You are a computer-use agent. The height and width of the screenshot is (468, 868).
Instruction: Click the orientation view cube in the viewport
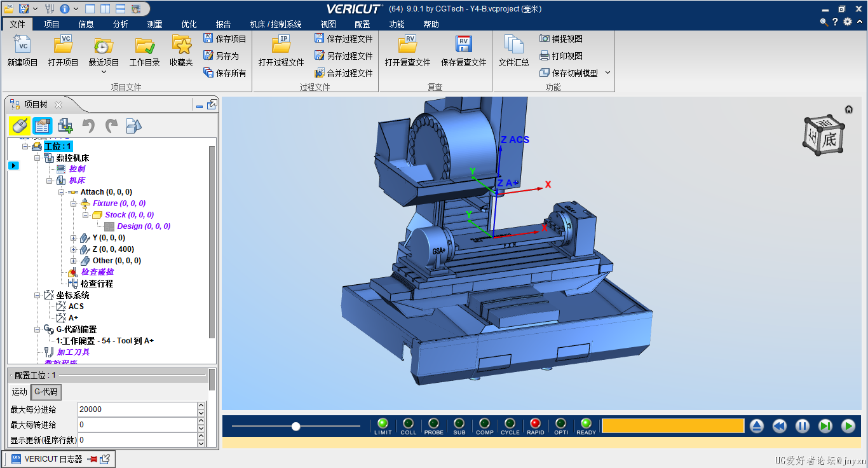coord(825,135)
